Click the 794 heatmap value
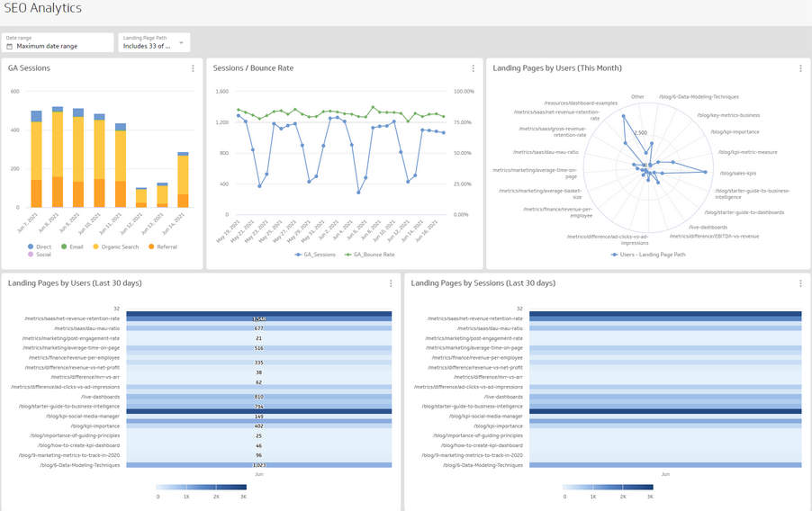Image resolution: width=812 pixels, height=511 pixels. coord(259,407)
